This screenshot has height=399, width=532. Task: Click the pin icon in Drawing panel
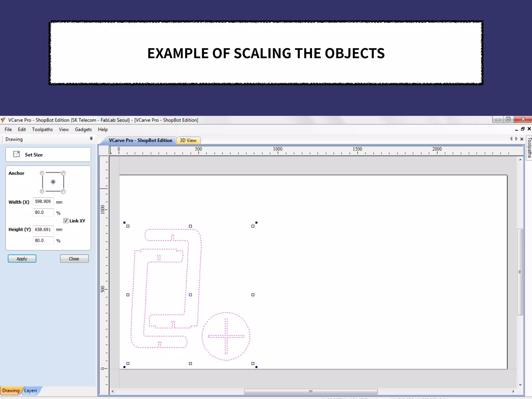(x=91, y=139)
